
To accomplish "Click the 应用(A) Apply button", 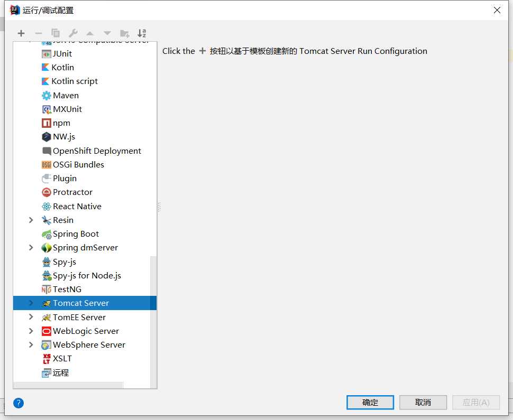I will point(476,403).
